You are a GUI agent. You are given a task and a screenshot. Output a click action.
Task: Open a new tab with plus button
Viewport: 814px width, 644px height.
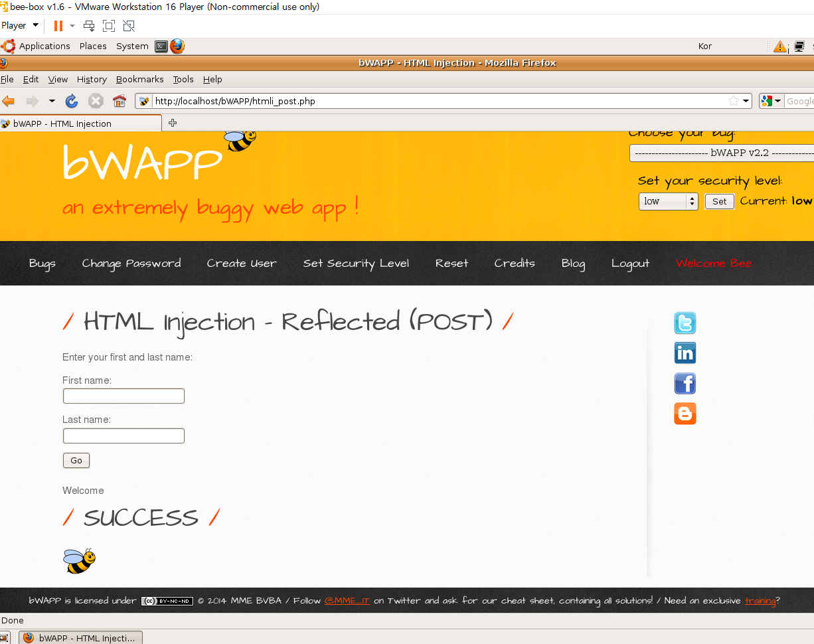(x=173, y=123)
